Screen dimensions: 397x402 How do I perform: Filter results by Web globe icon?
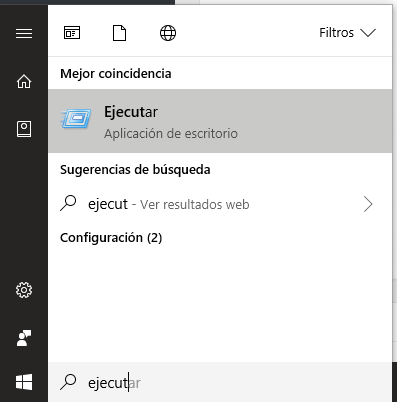point(168,33)
